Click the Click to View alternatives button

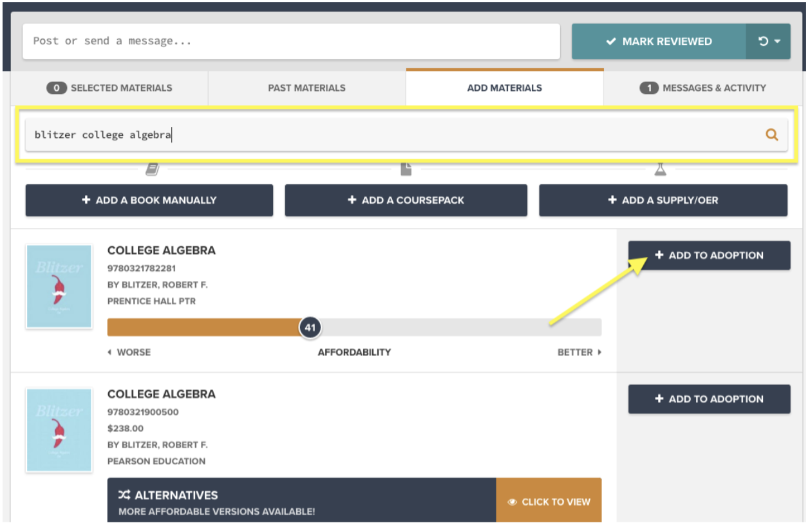coord(549,502)
